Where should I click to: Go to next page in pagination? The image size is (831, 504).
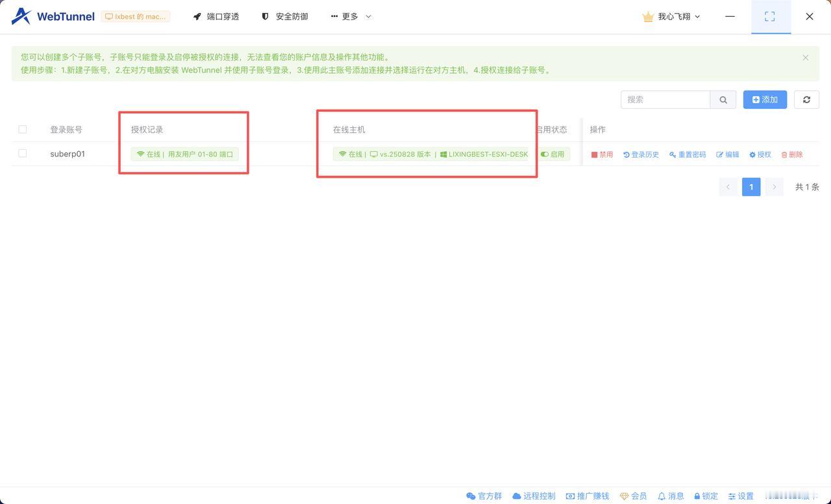(774, 187)
